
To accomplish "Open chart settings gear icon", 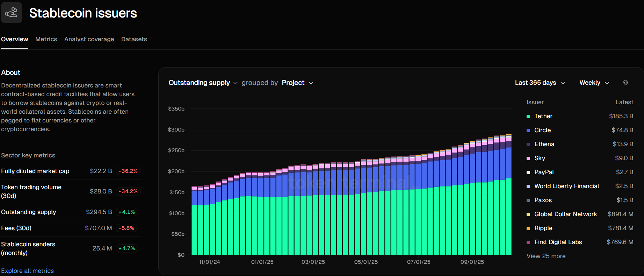I will click(625, 83).
